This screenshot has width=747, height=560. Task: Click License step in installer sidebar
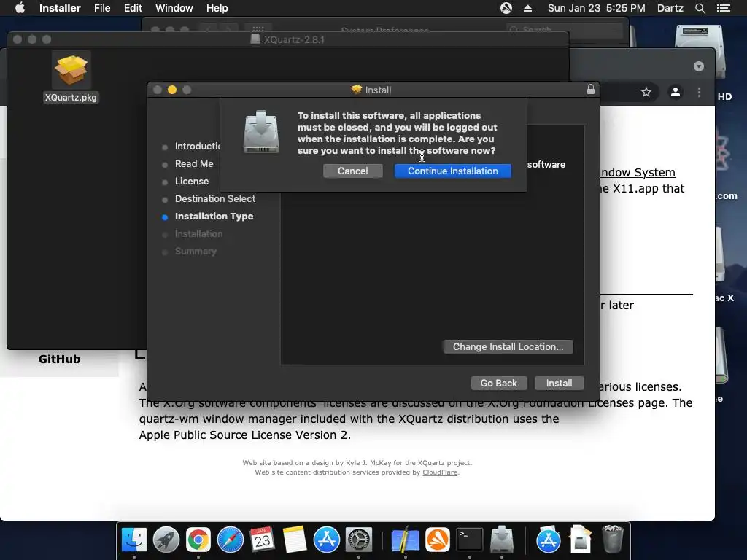(x=192, y=182)
